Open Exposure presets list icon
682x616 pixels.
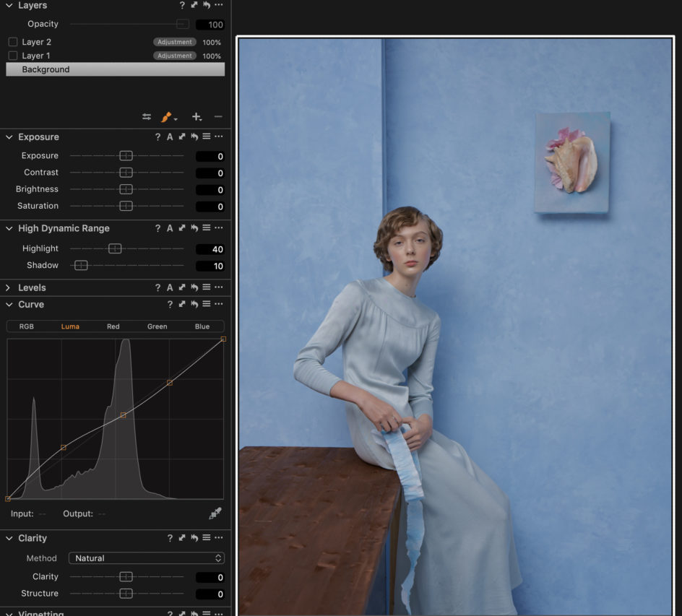coord(207,136)
